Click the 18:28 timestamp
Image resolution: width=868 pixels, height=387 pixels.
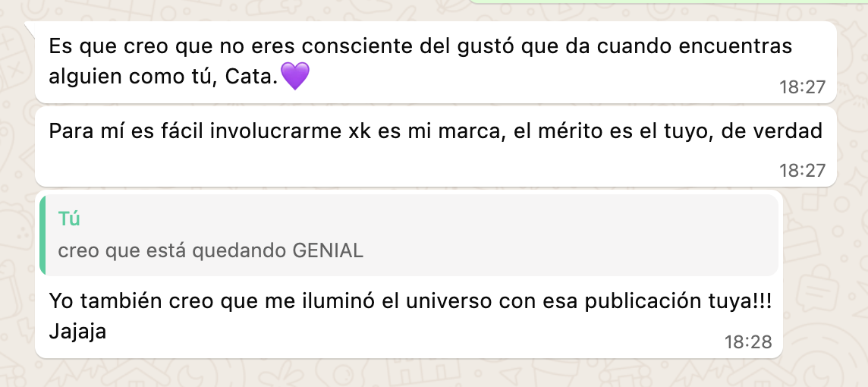(x=749, y=342)
